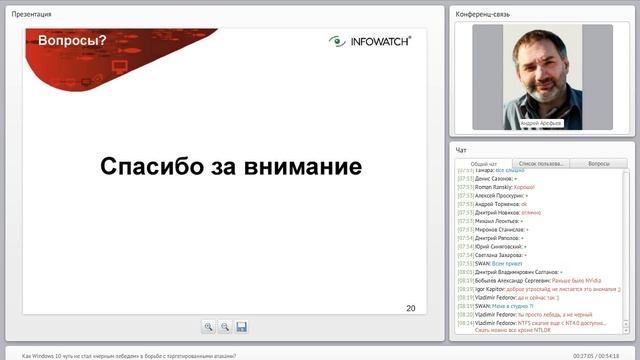Open the Вопросы tab in chat
The image size is (640, 360).
pyautogui.click(x=599, y=163)
